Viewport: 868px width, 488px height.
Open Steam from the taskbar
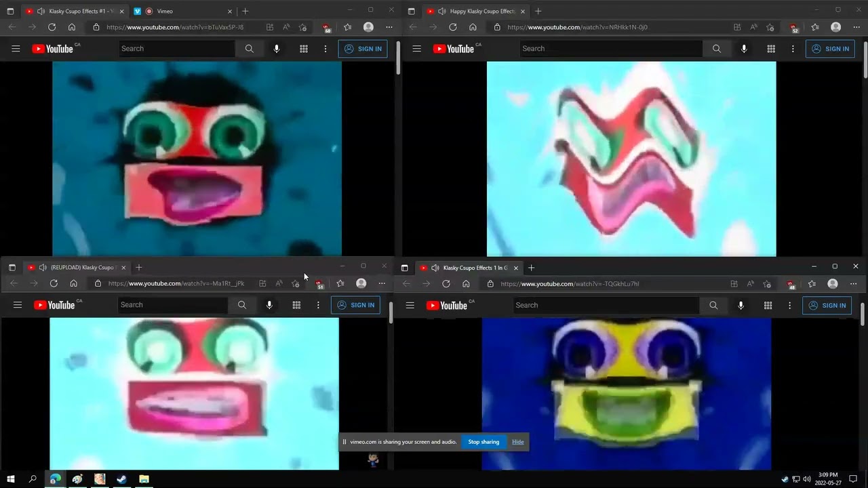click(121, 479)
